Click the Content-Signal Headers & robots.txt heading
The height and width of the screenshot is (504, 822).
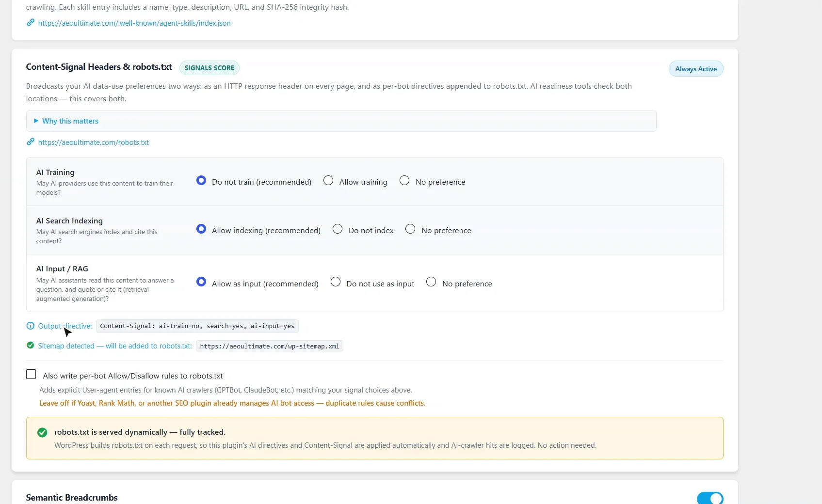point(99,67)
